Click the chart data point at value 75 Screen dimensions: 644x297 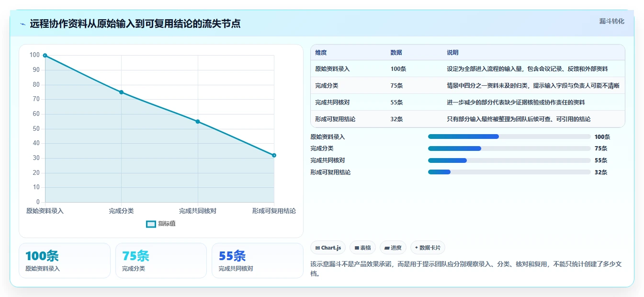point(121,92)
